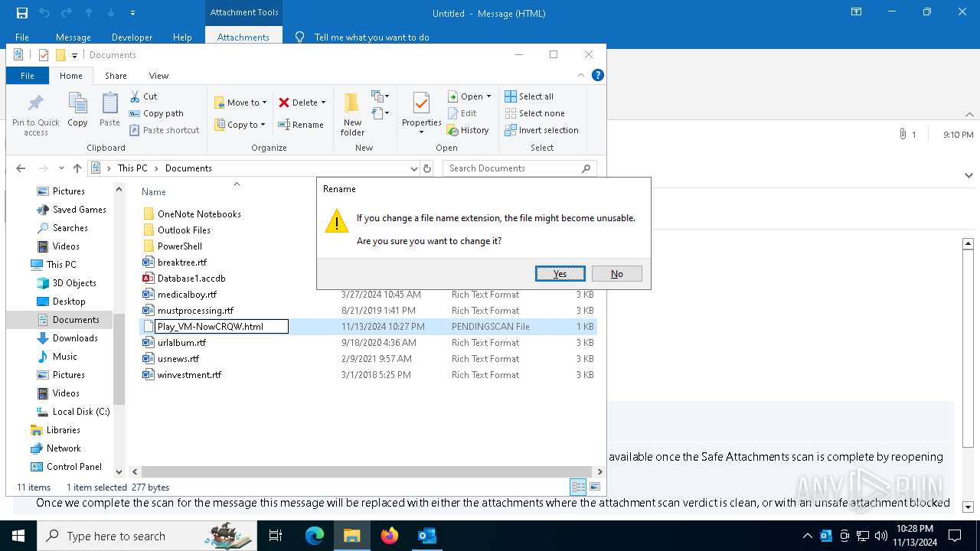Click Select all in ribbon
Viewport: 980px width, 551px height.
[x=529, y=96]
